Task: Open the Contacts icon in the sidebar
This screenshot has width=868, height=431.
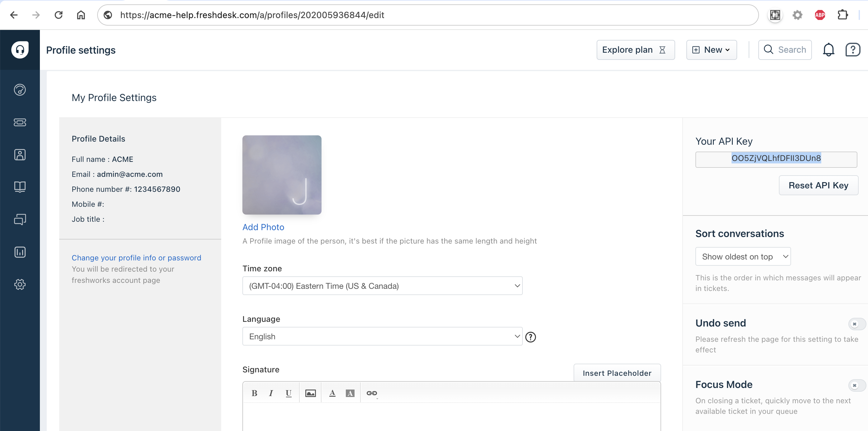Action: coord(20,154)
